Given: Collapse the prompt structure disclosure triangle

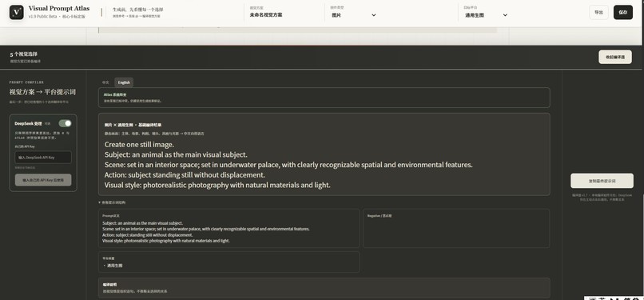Looking at the screenshot, I should (x=99, y=202).
